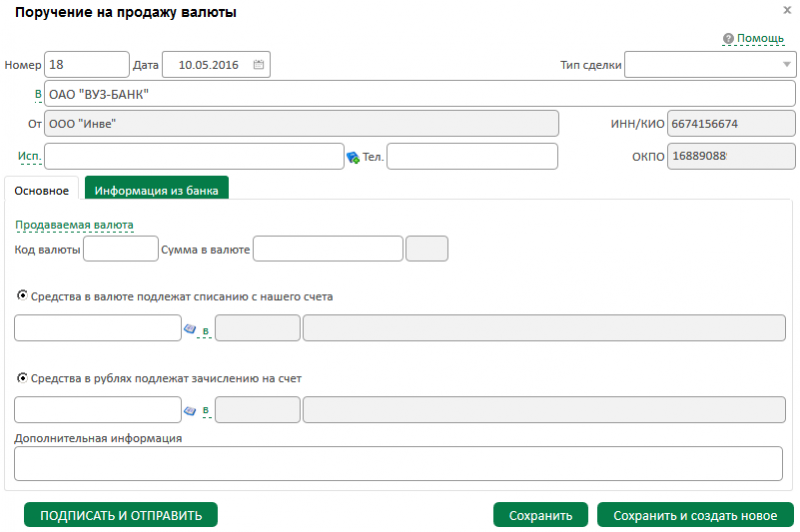Click the Код валюты input field
Screen dimensions: 800x532
(x=121, y=249)
